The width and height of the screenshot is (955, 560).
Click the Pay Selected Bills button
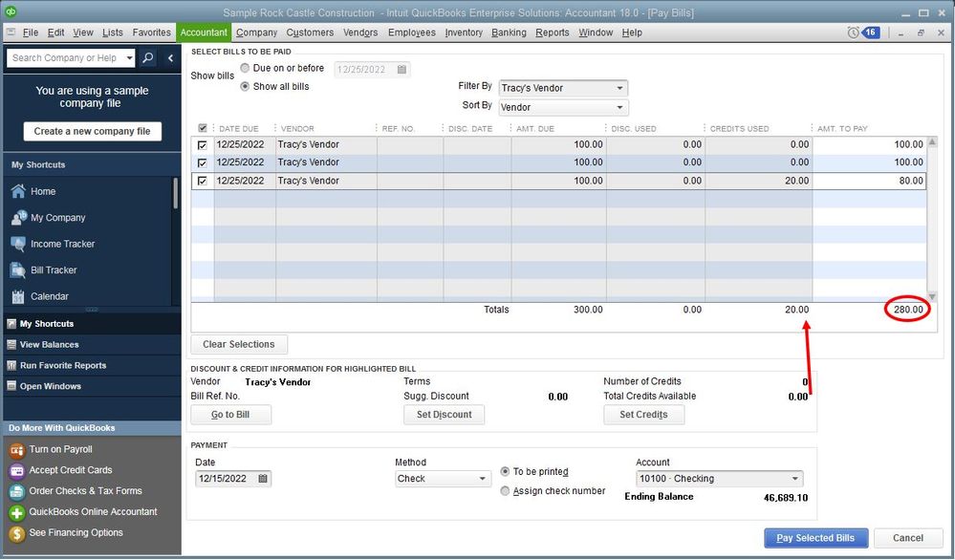coord(815,538)
